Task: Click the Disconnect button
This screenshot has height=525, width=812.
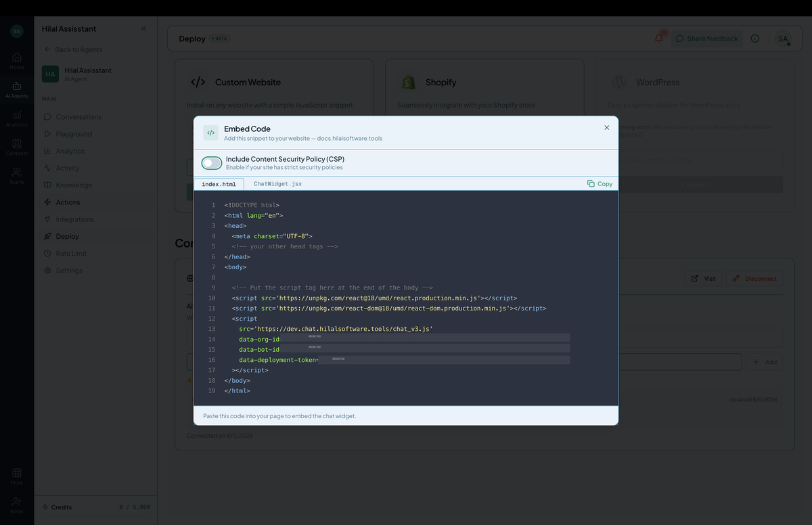Action: click(x=755, y=279)
